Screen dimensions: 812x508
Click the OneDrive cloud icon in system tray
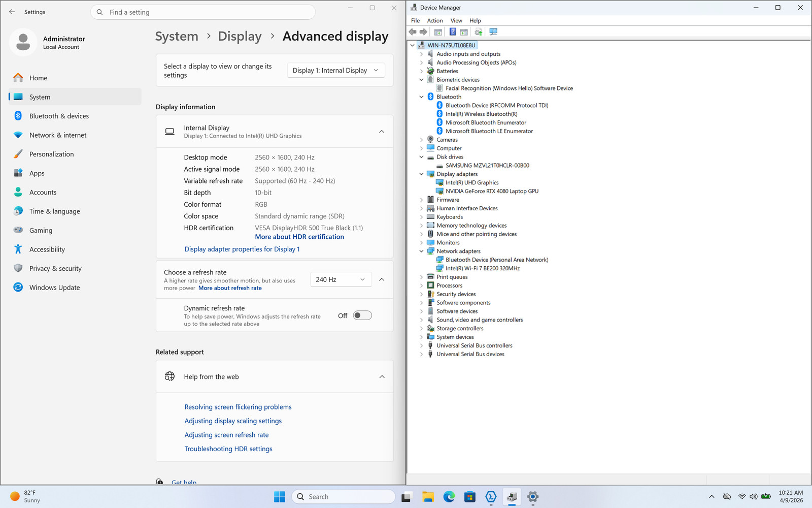pyautogui.click(x=727, y=496)
